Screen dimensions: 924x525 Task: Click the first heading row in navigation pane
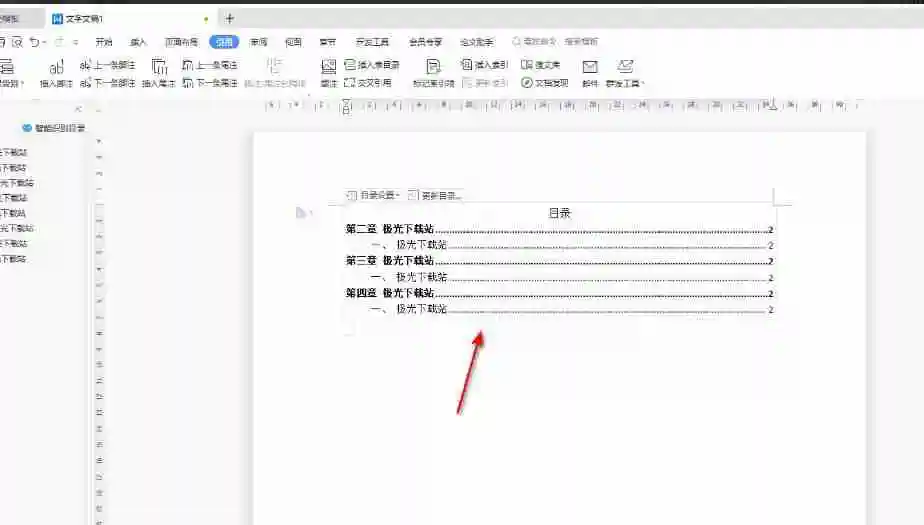(x=14, y=153)
